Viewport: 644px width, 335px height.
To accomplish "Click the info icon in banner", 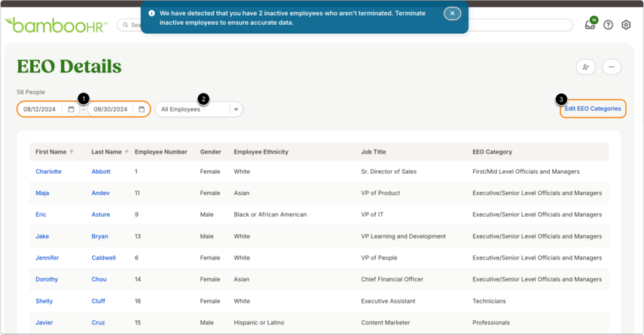I will pyautogui.click(x=151, y=13).
